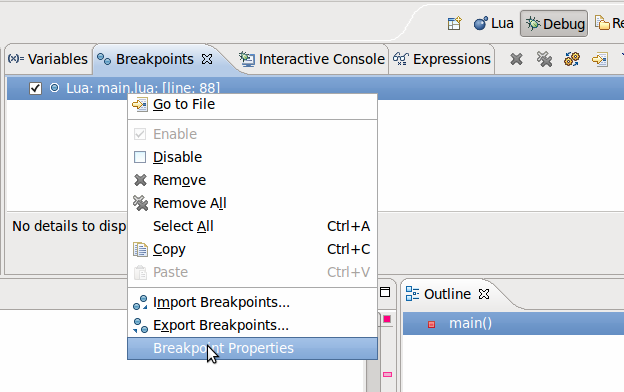Switch to the Lua perspective
Image resolution: width=624 pixels, height=392 pixels.
[493, 23]
